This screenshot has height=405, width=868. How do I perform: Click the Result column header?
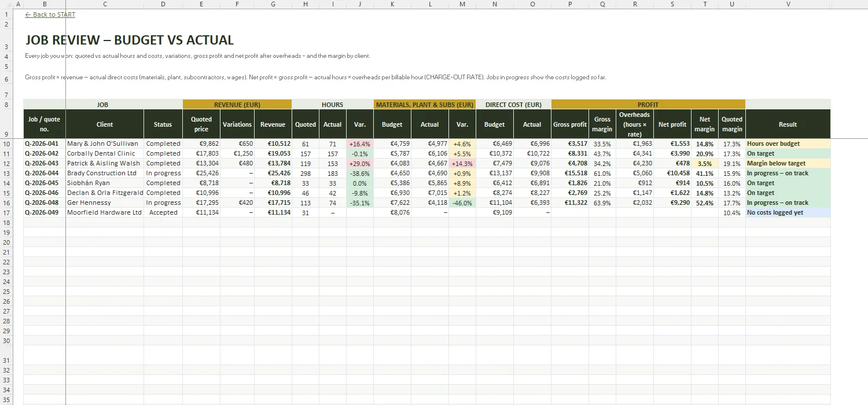[788, 124]
